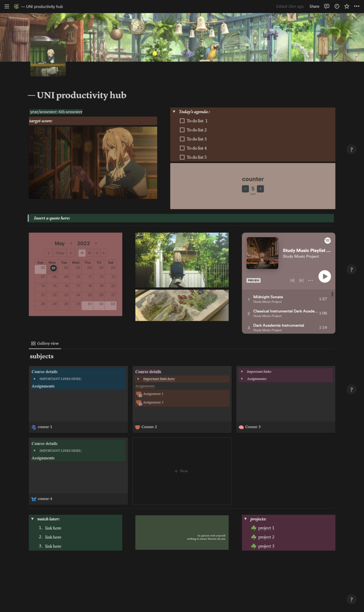Open Spotify player more options dots

(x=310, y=280)
